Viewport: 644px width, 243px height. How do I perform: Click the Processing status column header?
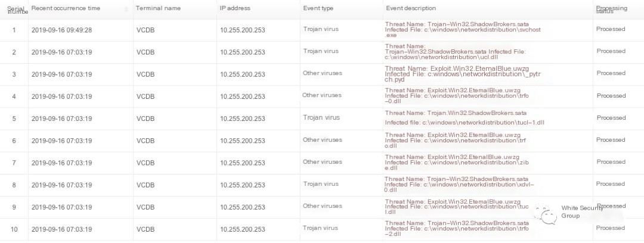click(611, 10)
